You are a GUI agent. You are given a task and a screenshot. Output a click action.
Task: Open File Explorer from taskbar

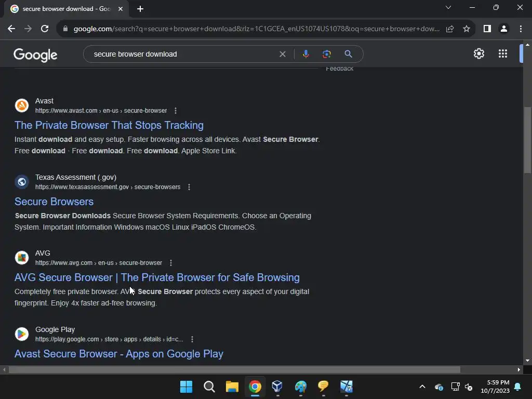232,387
